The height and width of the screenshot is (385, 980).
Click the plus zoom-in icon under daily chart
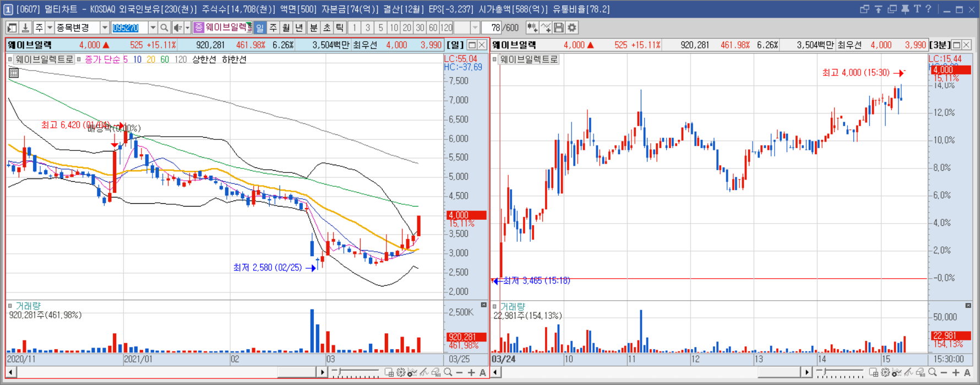471,373
